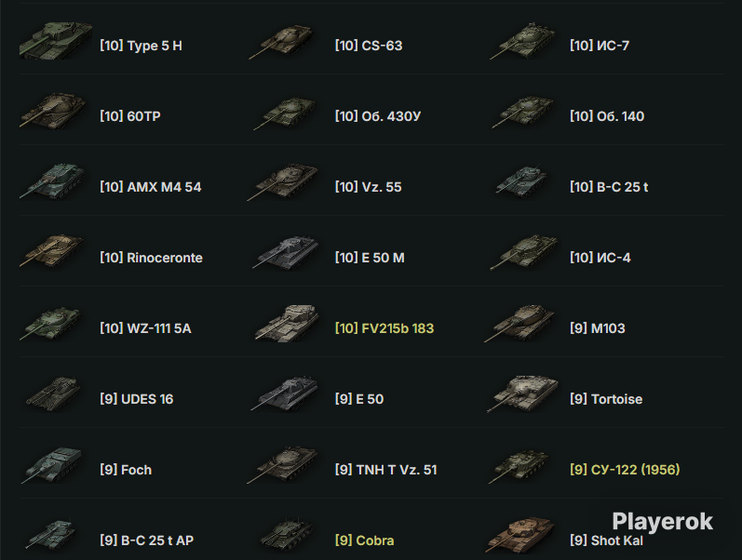Click the Type 5 H tank icon
Viewport: 742px width, 560px height.
pyautogui.click(x=56, y=40)
